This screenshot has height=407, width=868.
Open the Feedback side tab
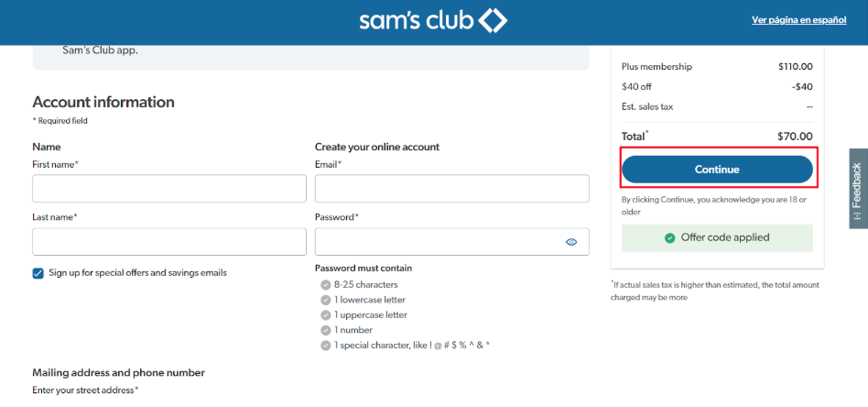tap(858, 189)
